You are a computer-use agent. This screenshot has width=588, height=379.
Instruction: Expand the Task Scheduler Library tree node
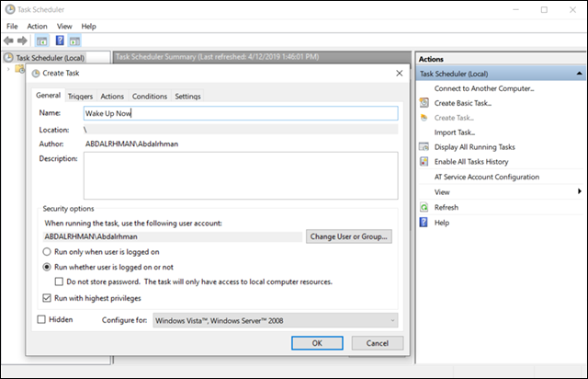[x=8, y=69]
